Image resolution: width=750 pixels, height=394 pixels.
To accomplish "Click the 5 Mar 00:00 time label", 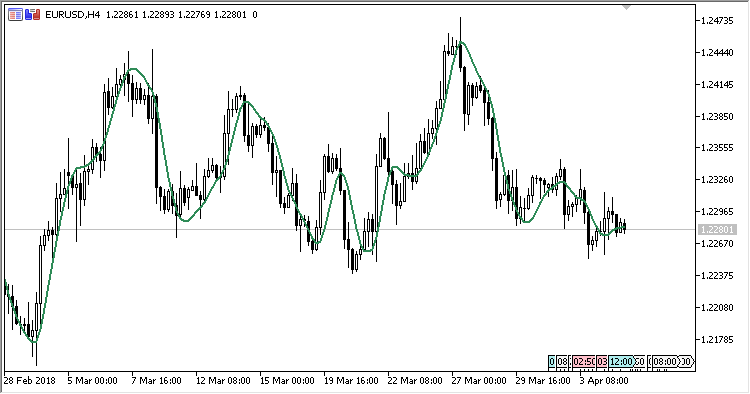I will [92, 381].
